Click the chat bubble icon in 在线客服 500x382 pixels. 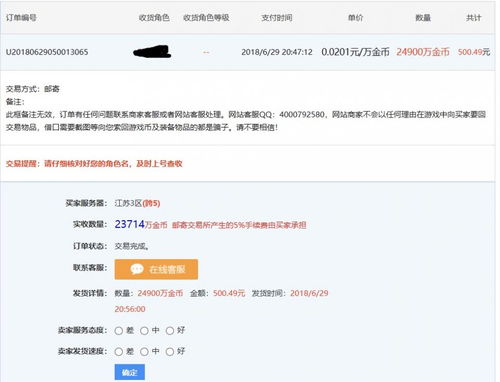tap(137, 269)
